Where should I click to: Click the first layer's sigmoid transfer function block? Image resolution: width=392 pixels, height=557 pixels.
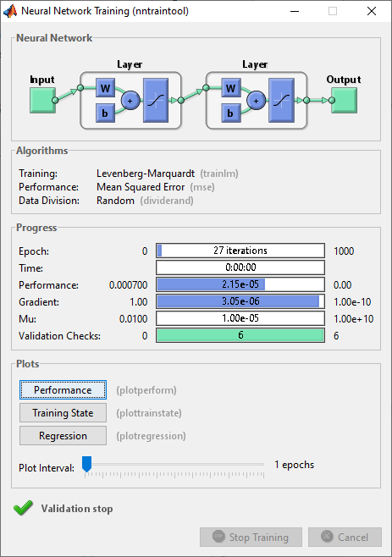(x=156, y=101)
